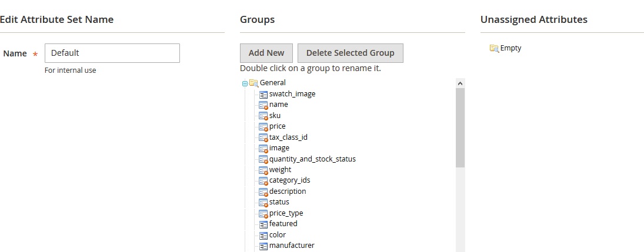Select the quantity_and_stock_status attribute

point(312,159)
